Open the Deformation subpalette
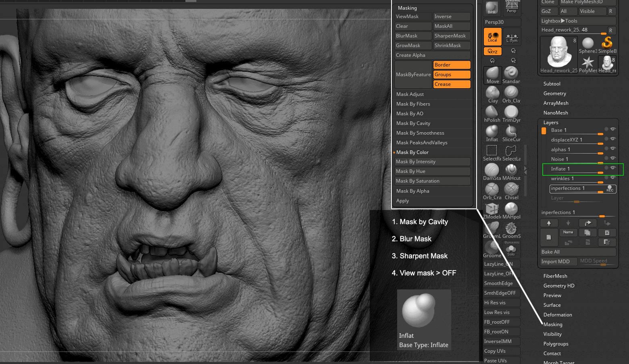 click(558, 315)
